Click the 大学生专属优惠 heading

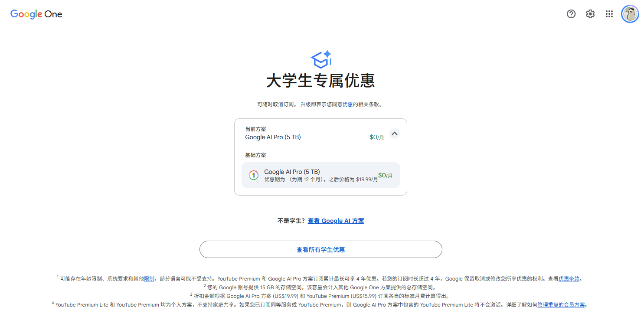(x=321, y=81)
